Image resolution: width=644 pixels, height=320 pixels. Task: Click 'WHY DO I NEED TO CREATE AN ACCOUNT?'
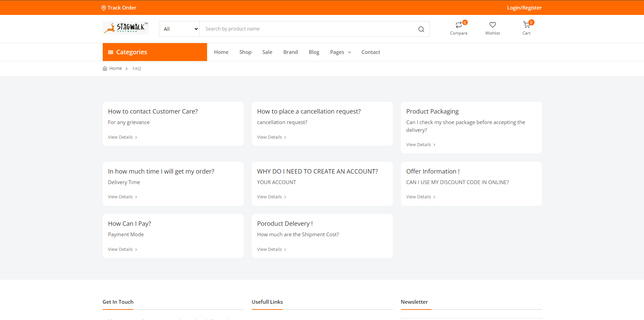tap(318, 172)
